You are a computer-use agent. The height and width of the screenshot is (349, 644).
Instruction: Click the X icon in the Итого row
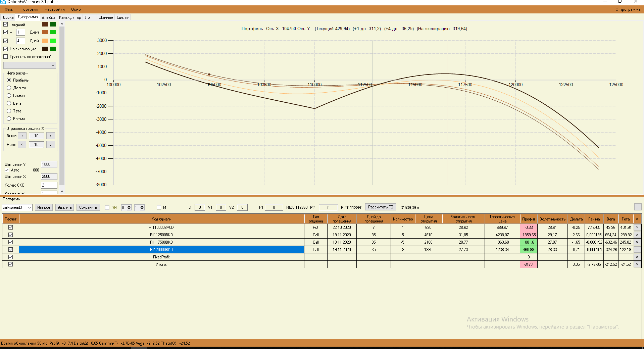tap(637, 264)
